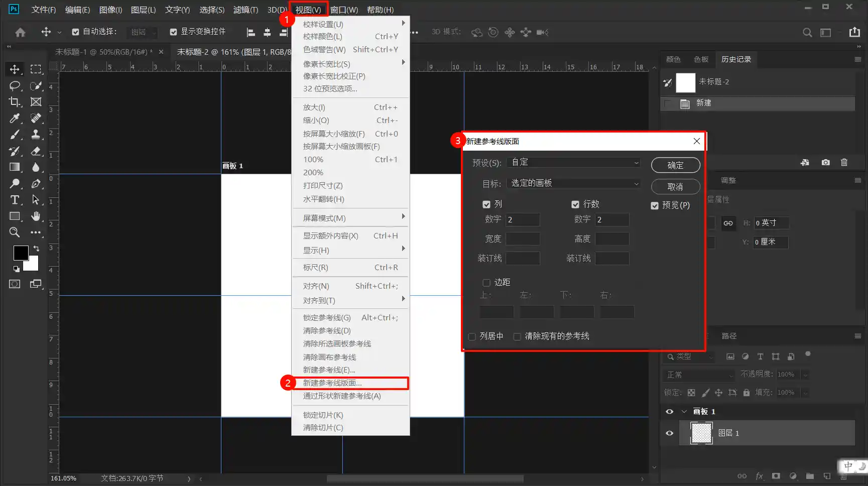Screen dimensions: 868x486
Task: Toggle Show Transform Controls checkbox
Action: [x=173, y=32]
